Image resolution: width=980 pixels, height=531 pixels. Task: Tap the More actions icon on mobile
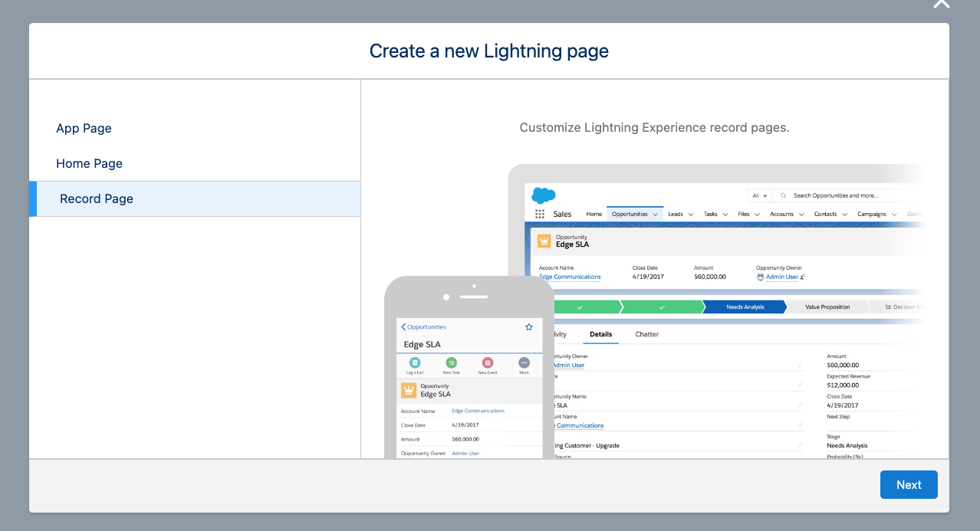pyautogui.click(x=524, y=362)
